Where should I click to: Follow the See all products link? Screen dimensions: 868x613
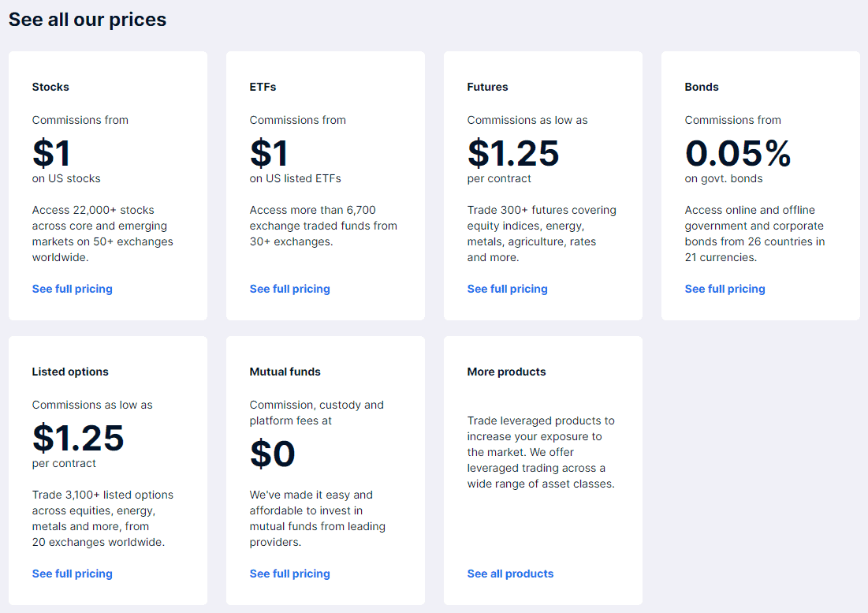[510, 573]
